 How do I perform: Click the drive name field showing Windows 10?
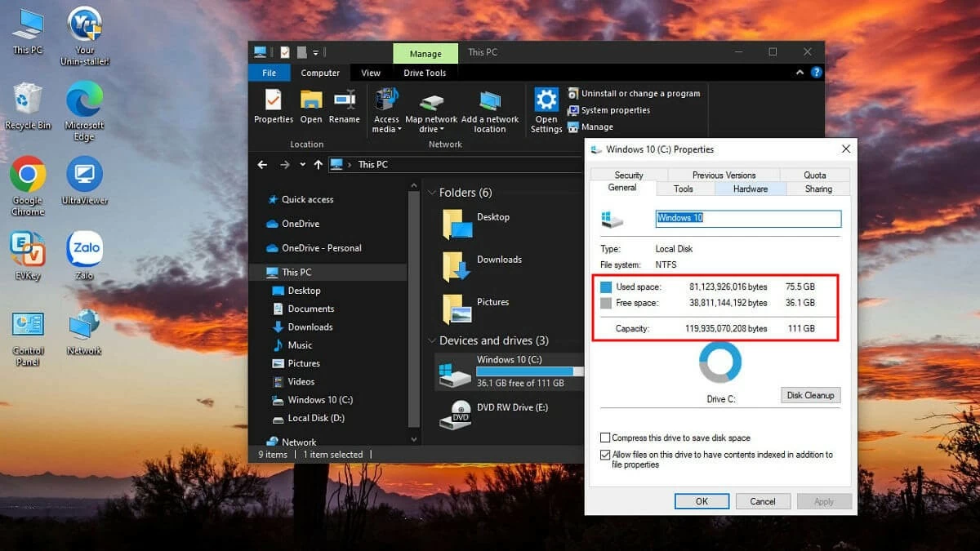pyautogui.click(x=747, y=218)
